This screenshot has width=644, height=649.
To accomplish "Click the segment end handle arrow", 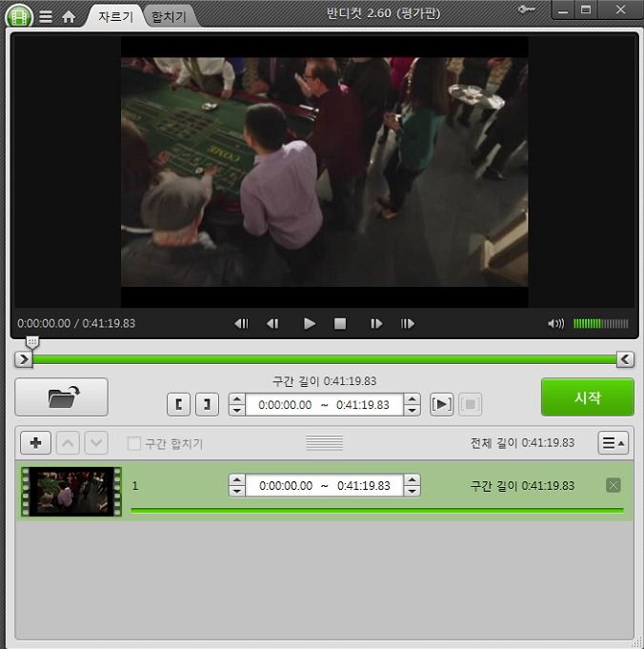I will click(x=625, y=359).
